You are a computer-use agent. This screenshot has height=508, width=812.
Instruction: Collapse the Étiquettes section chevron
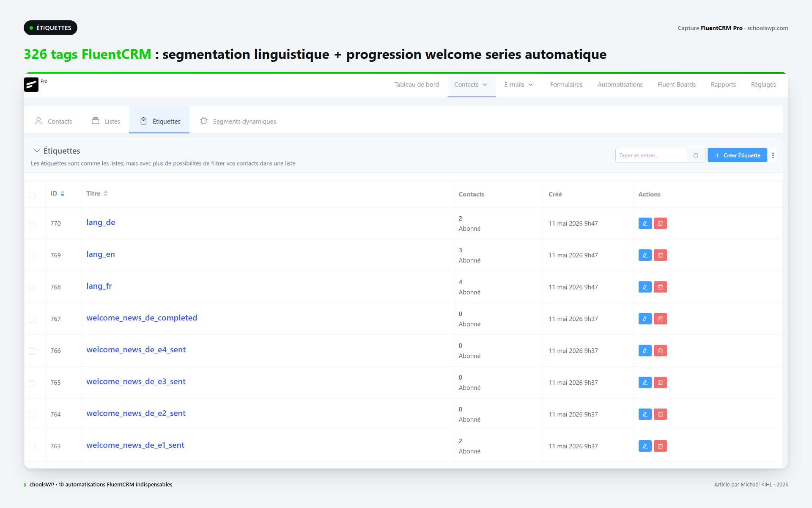(x=37, y=151)
